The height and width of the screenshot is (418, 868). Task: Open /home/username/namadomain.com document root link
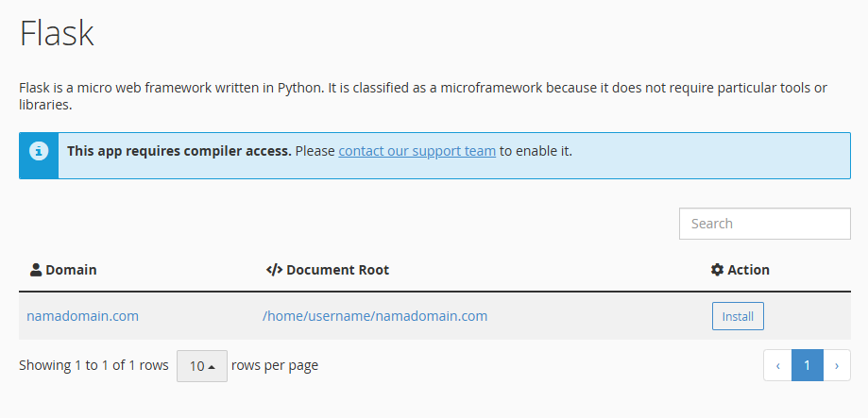click(x=375, y=316)
